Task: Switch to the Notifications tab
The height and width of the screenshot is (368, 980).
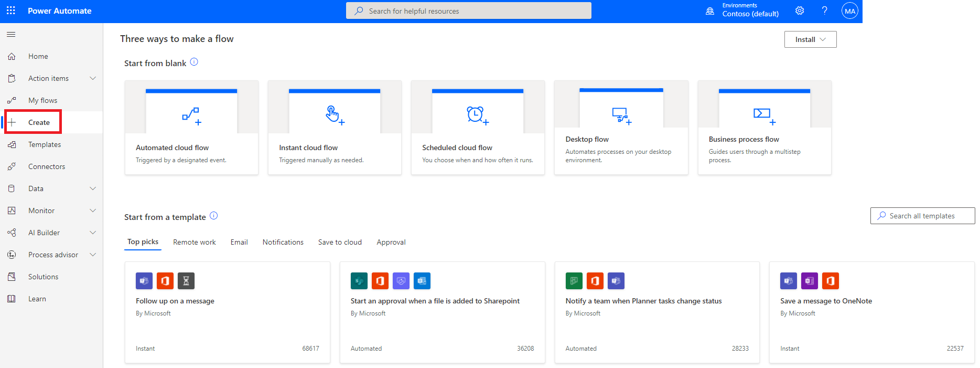Action: pos(283,242)
